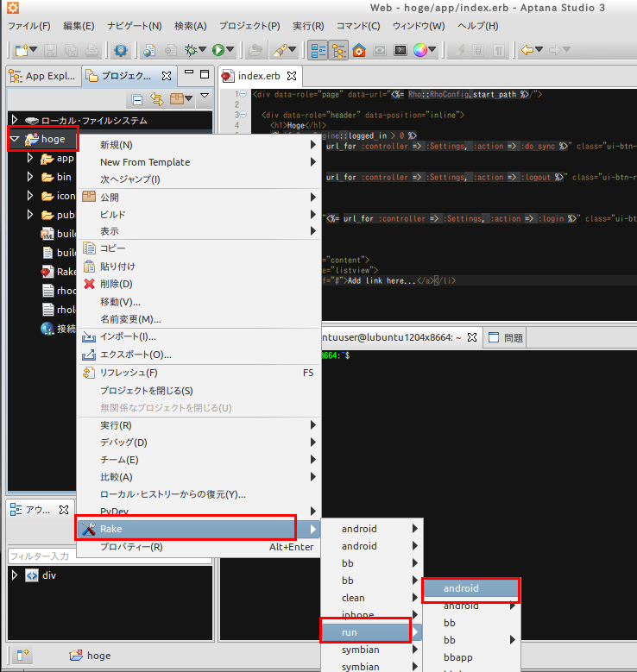Open dropdown arrow next to Run icon
Screen dimensions: 637x672
[230, 49]
